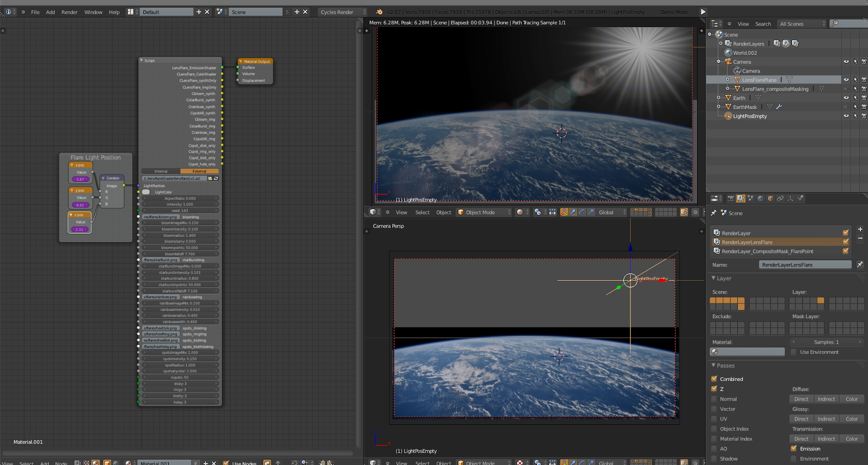Click the Object Constraints chain icon
The width and height of the screenshot is (868, 465).
(x=780, y=198)
